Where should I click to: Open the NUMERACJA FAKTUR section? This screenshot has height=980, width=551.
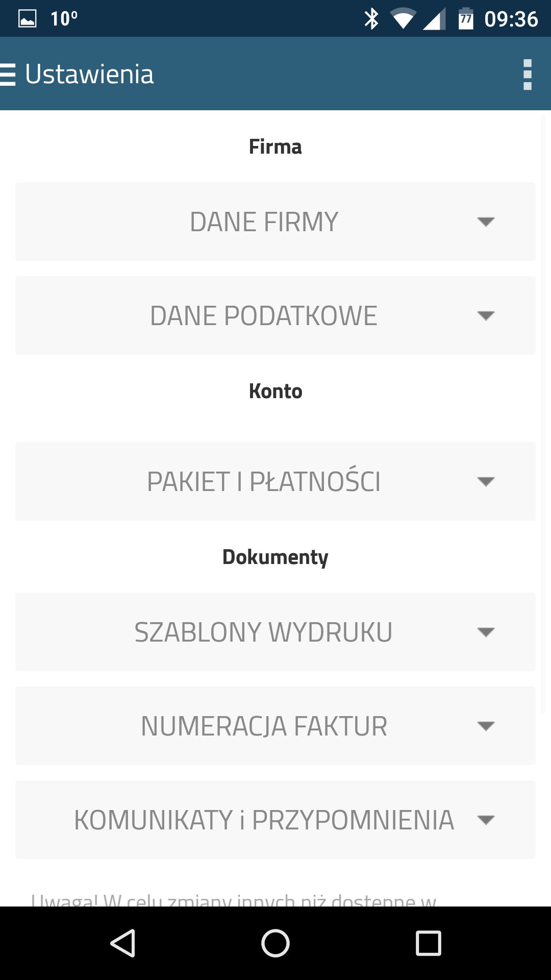point(275,726)
